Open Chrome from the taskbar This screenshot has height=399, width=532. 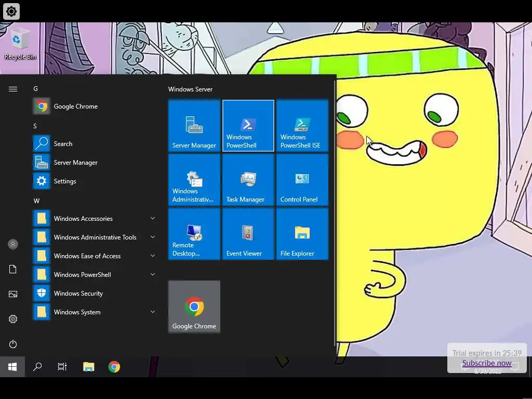114,366
